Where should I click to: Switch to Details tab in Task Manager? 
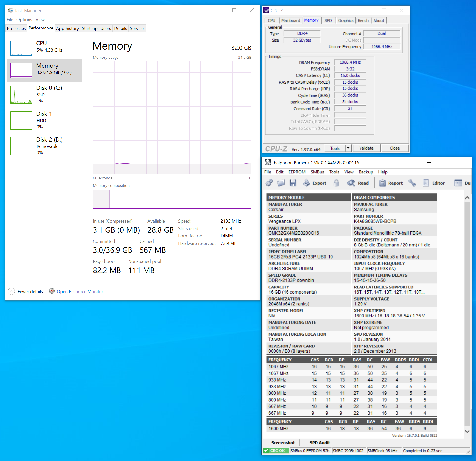coord(120,28)
